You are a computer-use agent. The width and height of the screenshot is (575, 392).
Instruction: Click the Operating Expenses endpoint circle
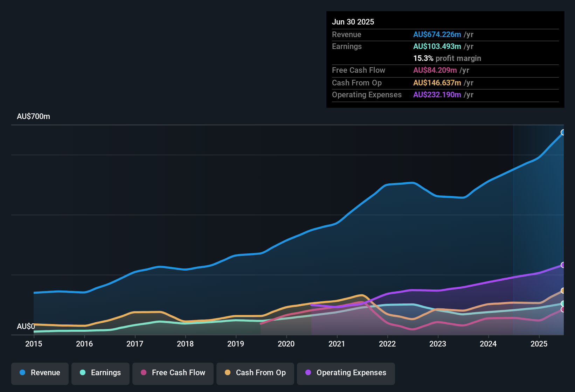click(x=563, y=265)
